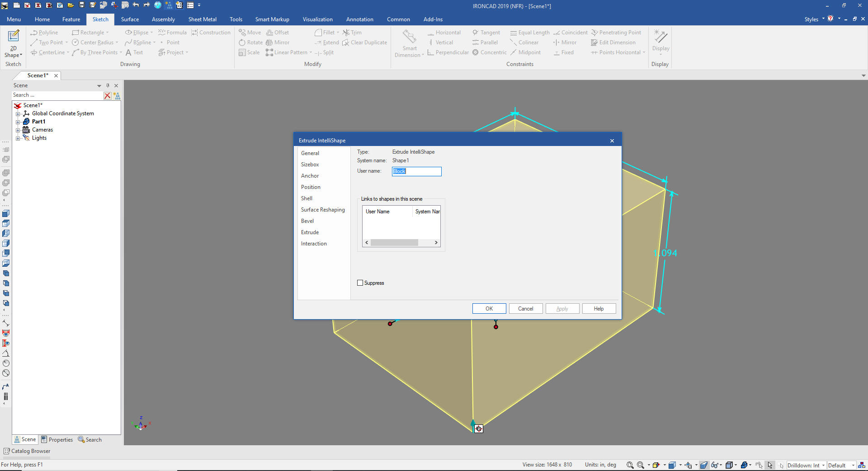Image resolution: width=868 pixels, height=471 pixels.
Task: Switch to the Properties panel tab
Action: [57, 440]
